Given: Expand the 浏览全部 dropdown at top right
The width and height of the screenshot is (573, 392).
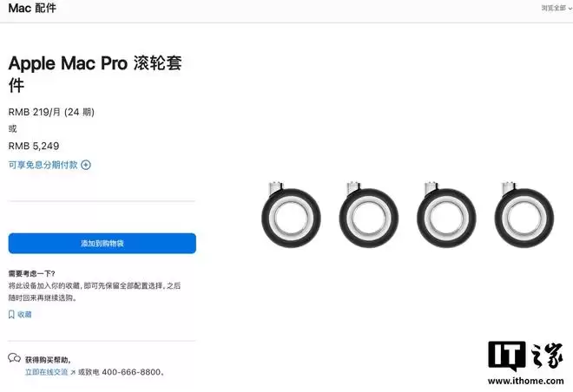Looking at the screenshot, I should [557, 8].
